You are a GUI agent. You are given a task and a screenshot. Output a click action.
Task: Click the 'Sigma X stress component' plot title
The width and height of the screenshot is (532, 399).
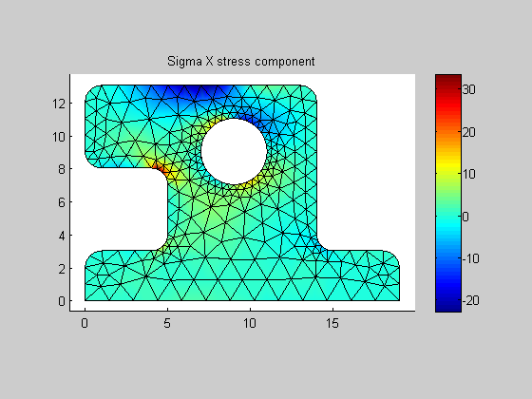click(241, 62)
